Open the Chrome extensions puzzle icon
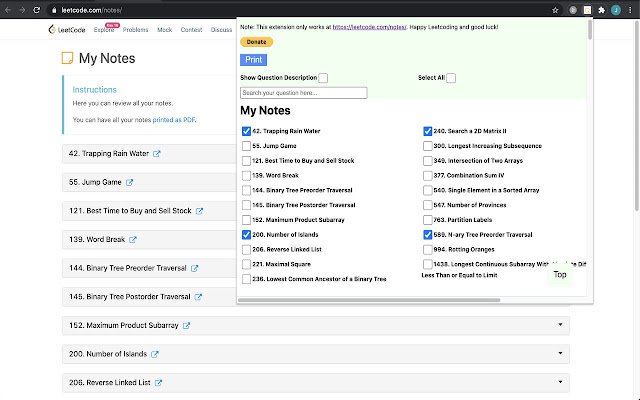 pyautogui.click(x=602, y=10)
